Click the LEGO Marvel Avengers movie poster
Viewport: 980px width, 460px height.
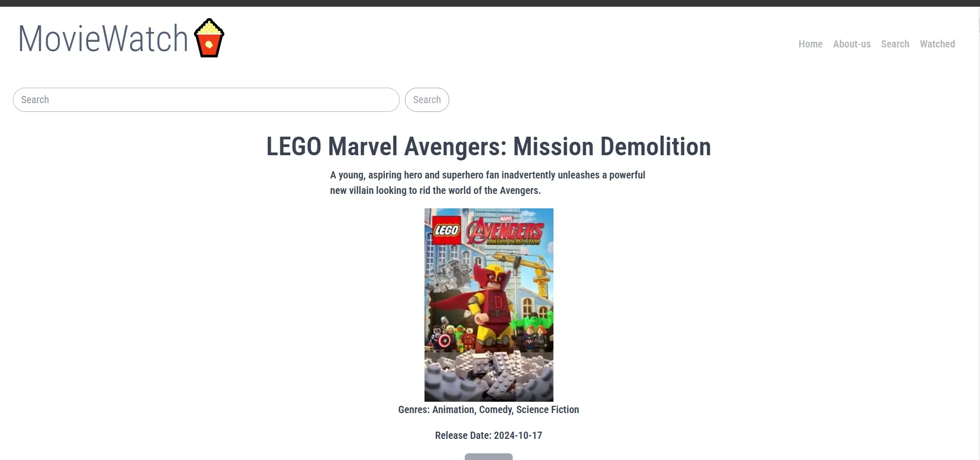point(489,305)
